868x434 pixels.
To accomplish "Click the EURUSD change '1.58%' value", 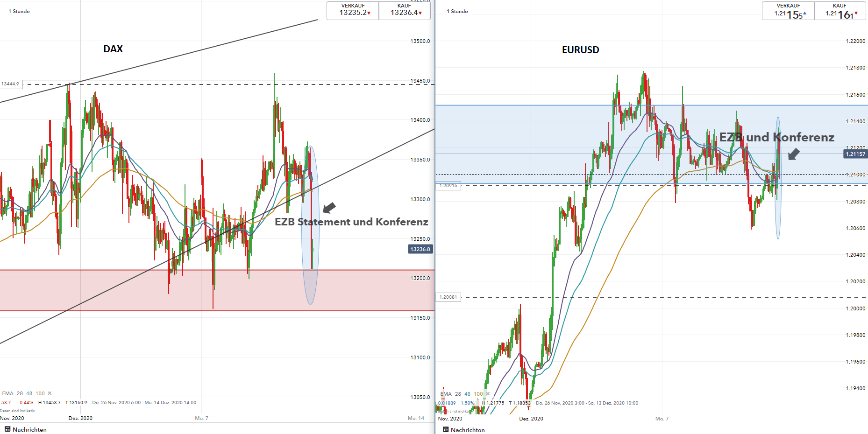I will coord(467,403).
